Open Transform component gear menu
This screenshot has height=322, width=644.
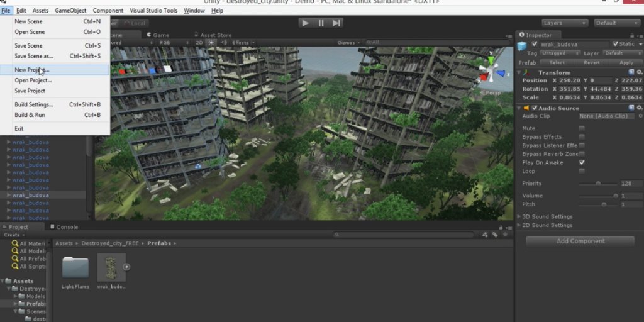[x=639, y=72]
